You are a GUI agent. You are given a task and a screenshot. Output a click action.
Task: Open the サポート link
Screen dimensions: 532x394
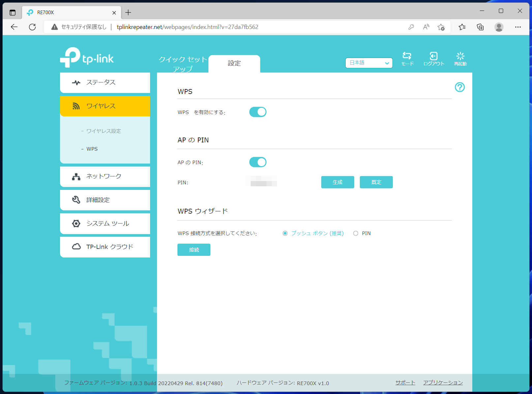coord(405,383)
